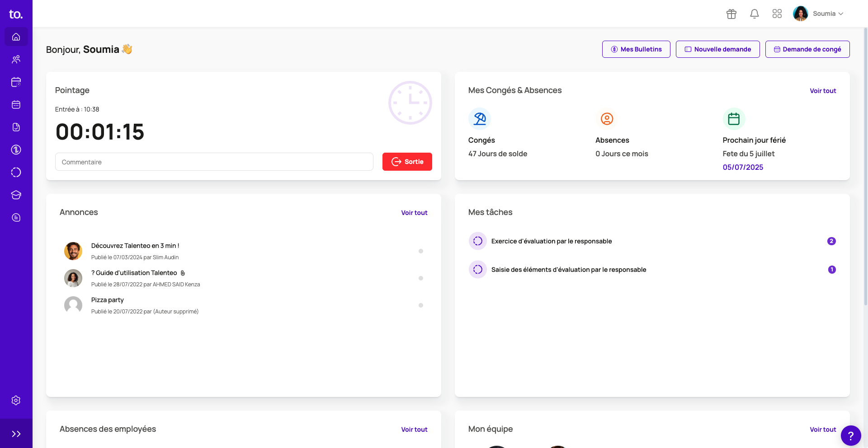Expand the sidebar with double chevron

(16, 434)
